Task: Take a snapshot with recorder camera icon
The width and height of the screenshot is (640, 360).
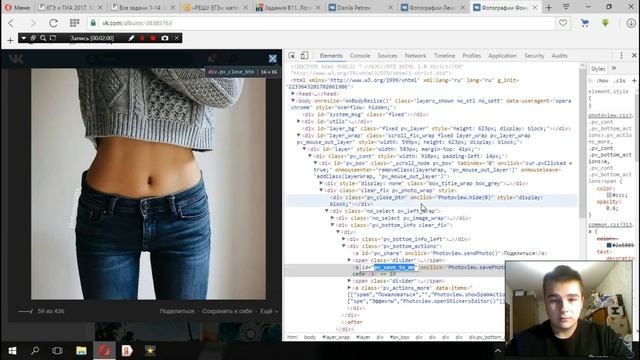Action: pyautogui.click(x=165, y=38)
